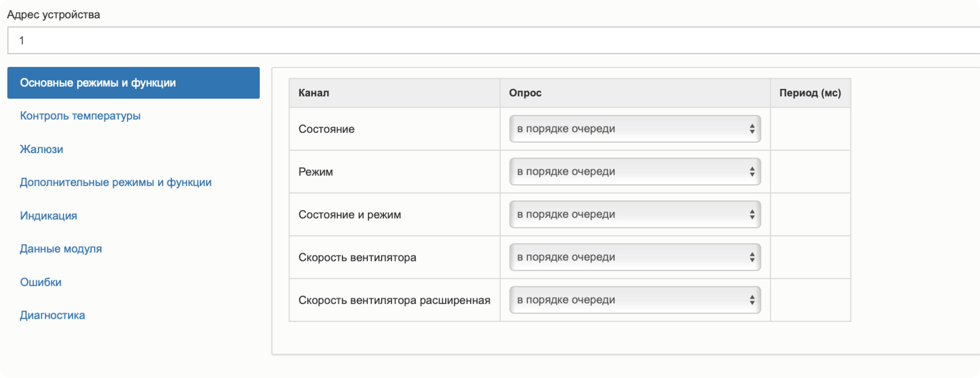Open the Жалюзи tab

[42, 149]
